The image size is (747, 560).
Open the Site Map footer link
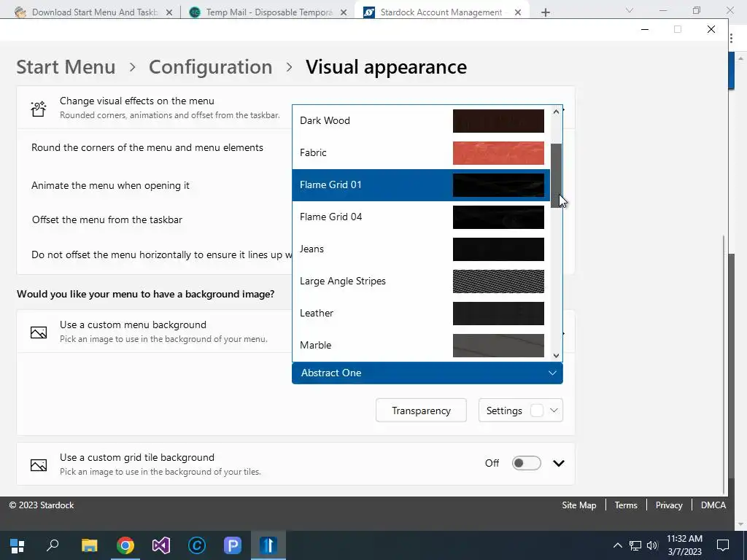pos(578,505)
